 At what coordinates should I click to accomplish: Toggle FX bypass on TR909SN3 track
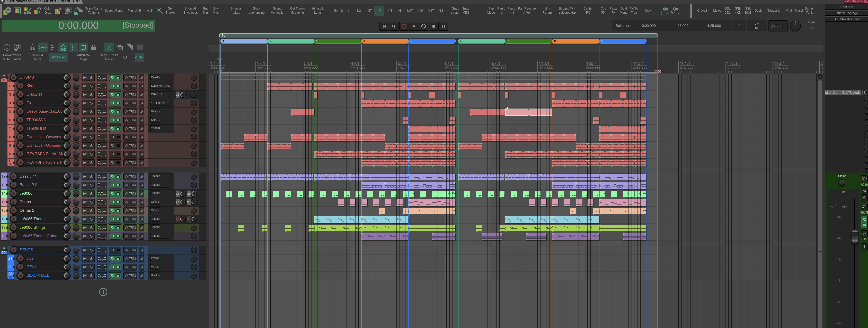click(x=118, y=120)
